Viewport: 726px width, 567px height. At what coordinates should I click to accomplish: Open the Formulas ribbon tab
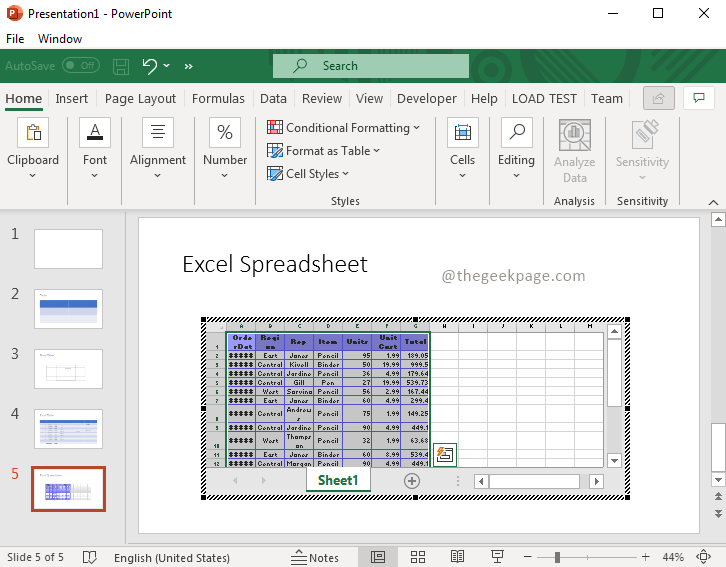218,99
